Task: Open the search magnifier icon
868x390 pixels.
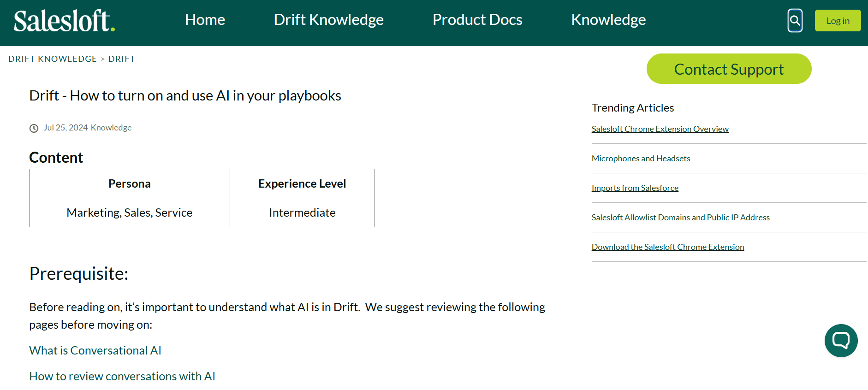Action: coord(795,21)
